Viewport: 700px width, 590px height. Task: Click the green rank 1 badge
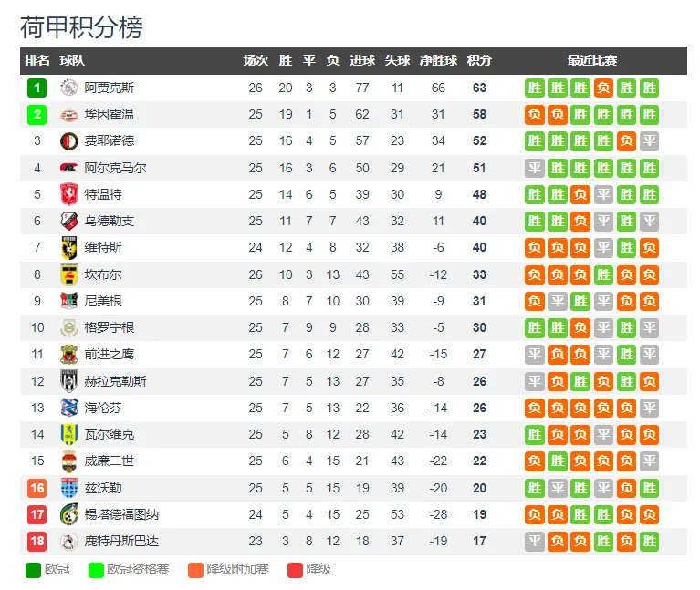[37, 88]
